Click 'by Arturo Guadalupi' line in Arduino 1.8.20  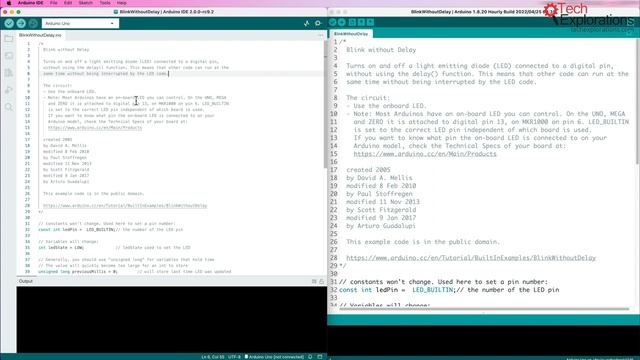(381, 226)
